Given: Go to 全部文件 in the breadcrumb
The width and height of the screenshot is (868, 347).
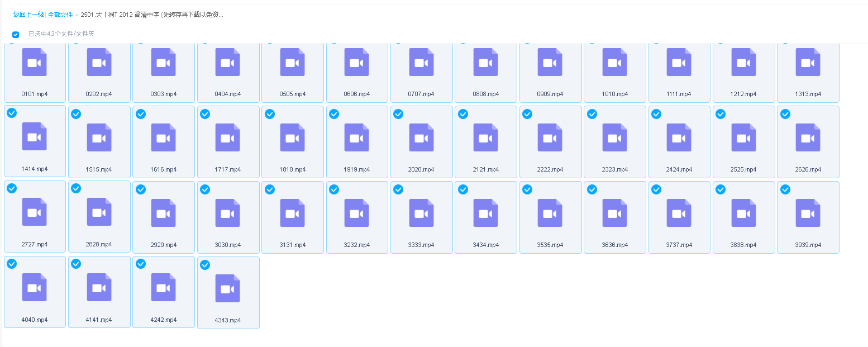Looking at the screenshot, I should tap(60, 15).
